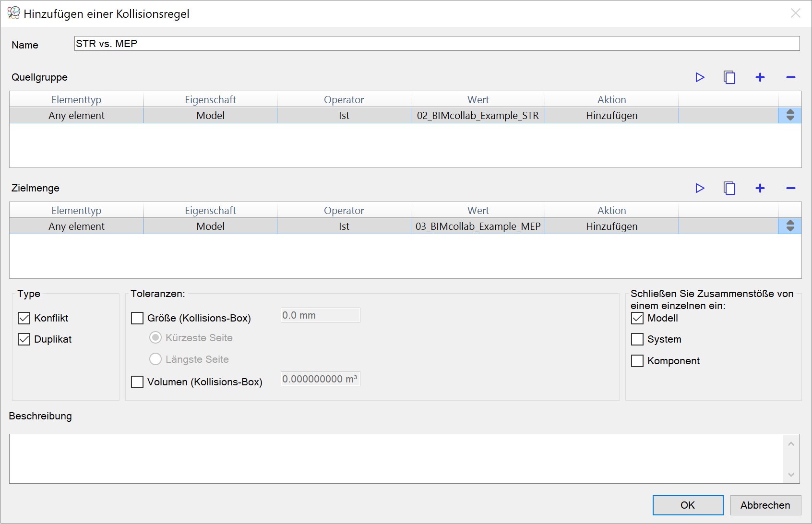Screen dimensions: 812x524
Task: Run the Zielmenge selection play icon
Action: pos(700,188)
